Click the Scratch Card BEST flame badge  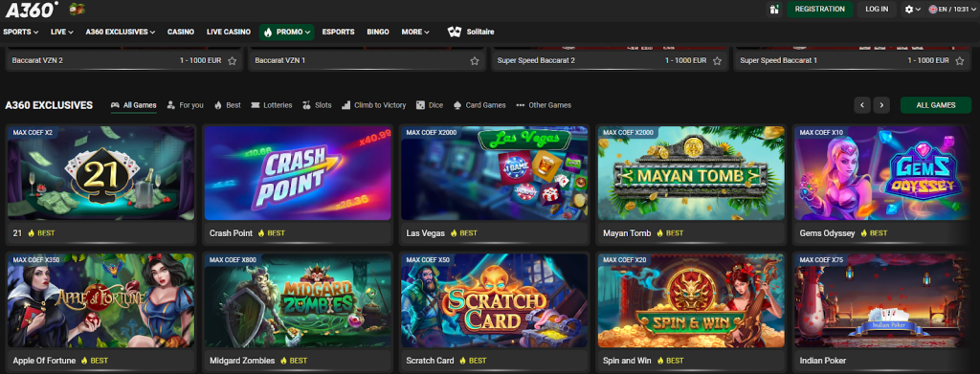pyautogui.click(x=473, y=361)
